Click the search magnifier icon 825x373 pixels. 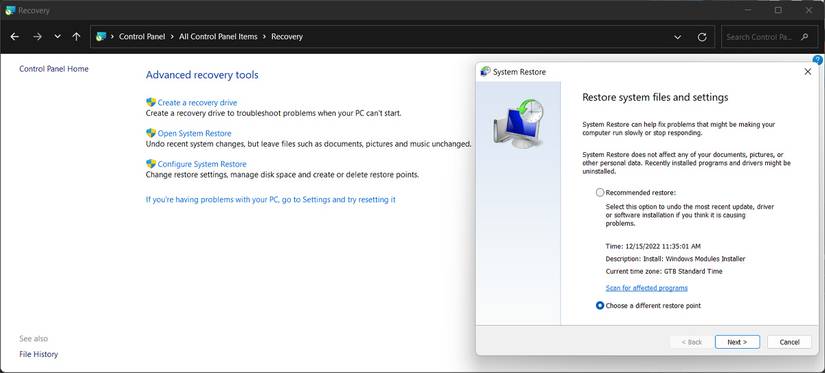click(804, 37)
